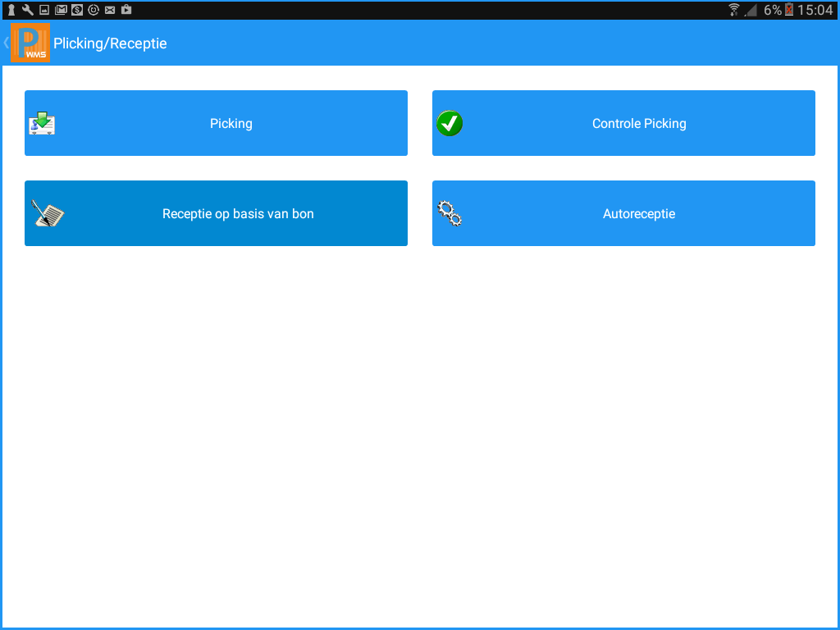The image size is (840, 630).
Task: Tap the pen and paper receipt icon
Action: pos(48,214)
